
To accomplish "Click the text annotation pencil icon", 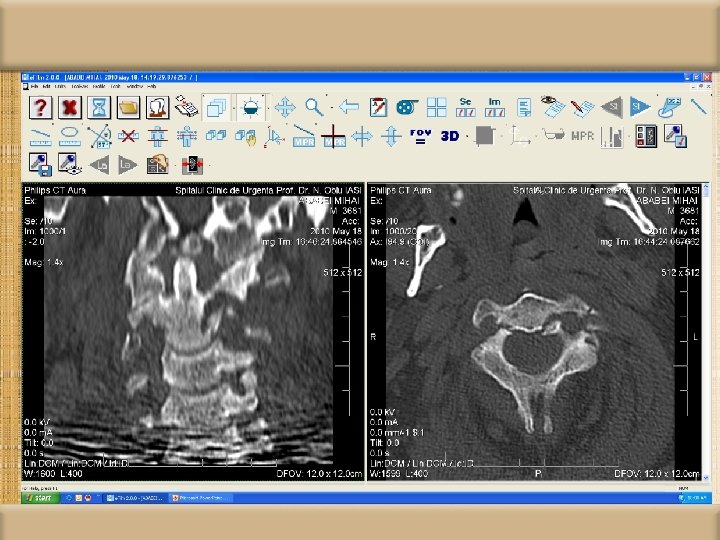I will tap(378, 107).
